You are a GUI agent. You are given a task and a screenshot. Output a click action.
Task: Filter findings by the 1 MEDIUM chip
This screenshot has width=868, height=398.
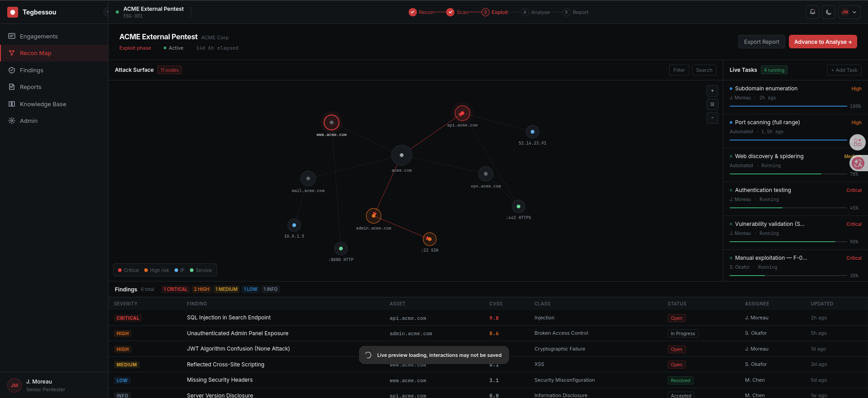point(226,289)
